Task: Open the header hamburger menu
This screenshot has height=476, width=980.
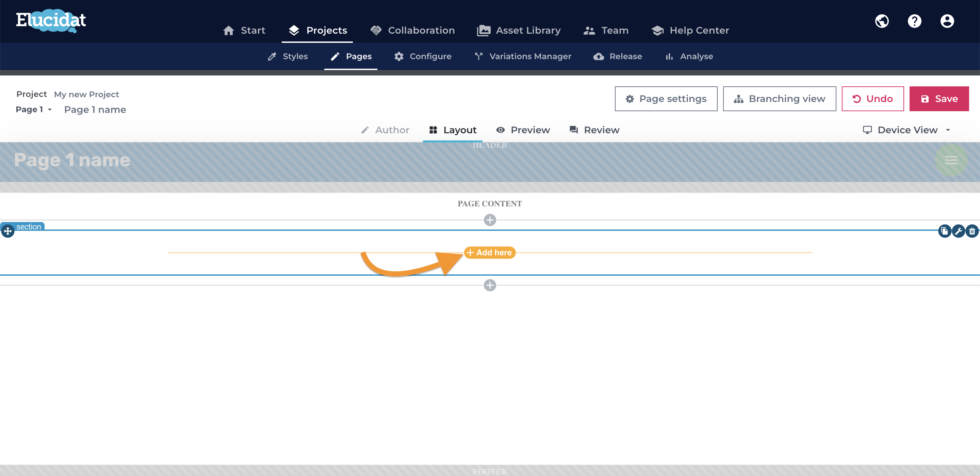Action: pos(951,160)
